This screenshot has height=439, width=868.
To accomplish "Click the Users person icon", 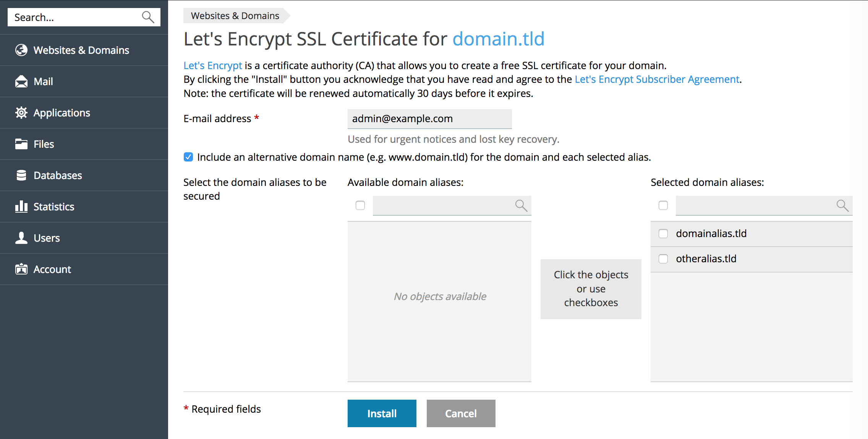I will (21, 238).
